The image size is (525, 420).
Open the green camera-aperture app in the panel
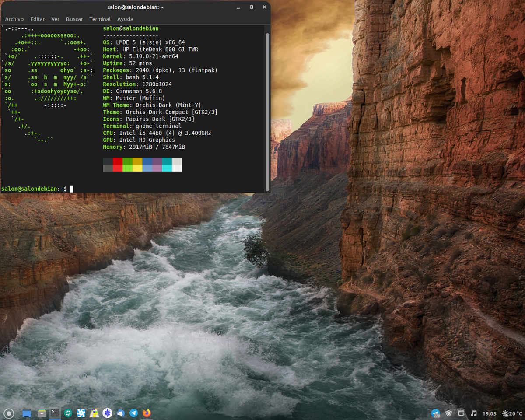(x=68, y=413)
